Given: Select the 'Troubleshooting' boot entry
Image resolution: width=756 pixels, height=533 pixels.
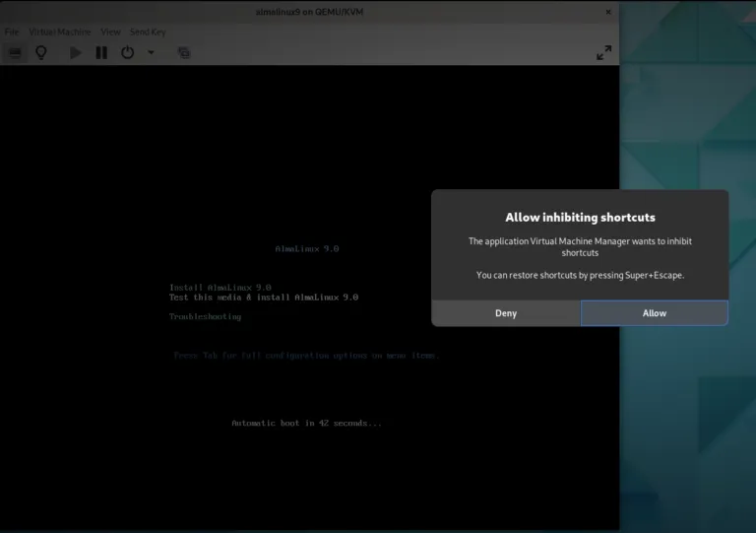Looking at the screenshot, I should pyautogui.click(x=205, y=316).
